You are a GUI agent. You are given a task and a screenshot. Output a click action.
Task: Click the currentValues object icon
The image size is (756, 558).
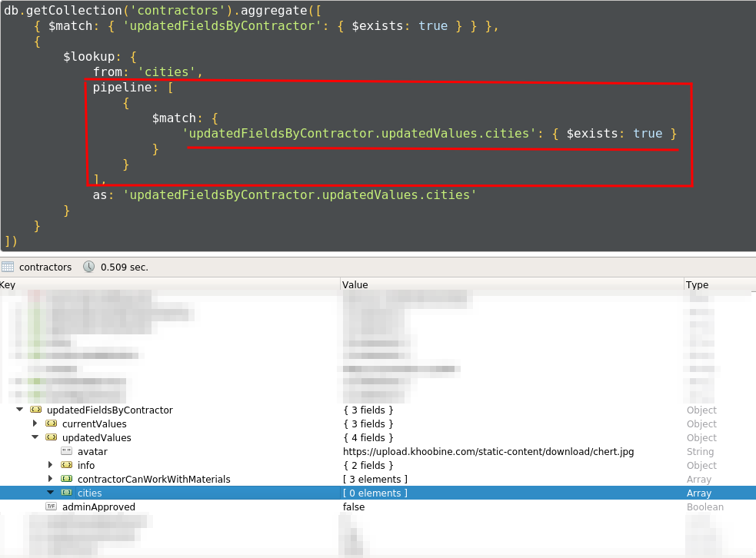(52, 424)
